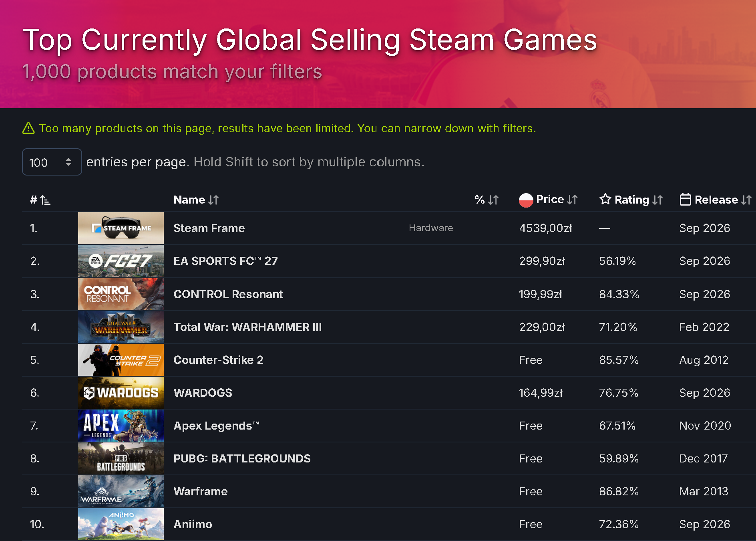The height and width of the screenshot is (541, 756).
Task: Open the Warframe game link
Action: (x=201, y=491)
